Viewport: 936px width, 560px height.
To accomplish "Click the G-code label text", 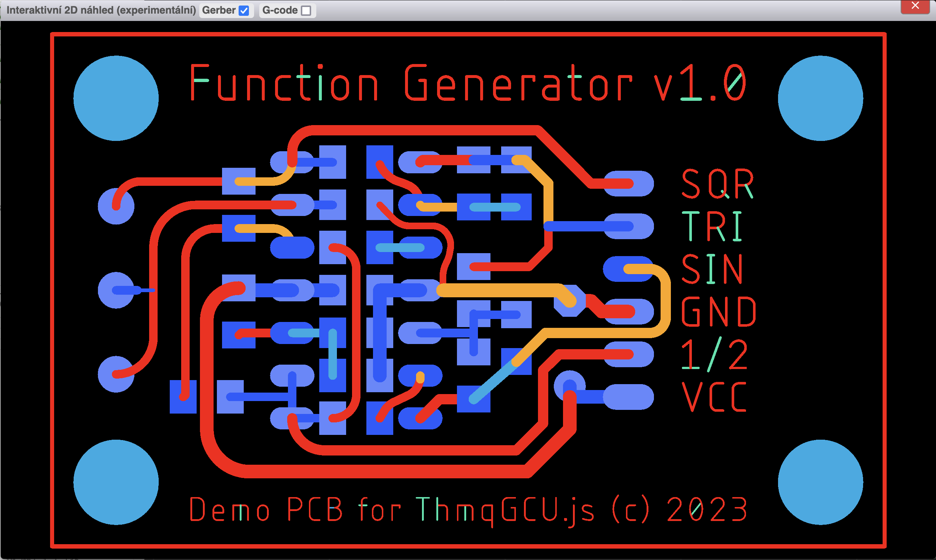I will tap(280, 10).
